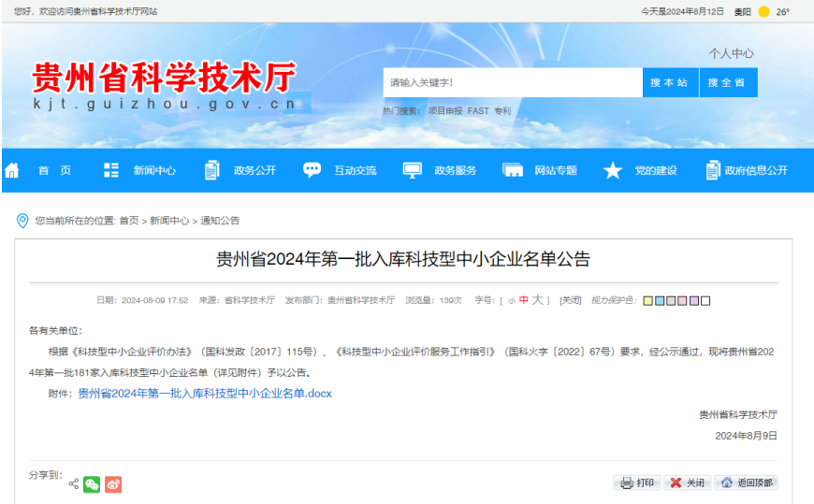Set font size to 小
This screenshot has width=814, height=504.
pyautogui.click(x=511, y=301)
